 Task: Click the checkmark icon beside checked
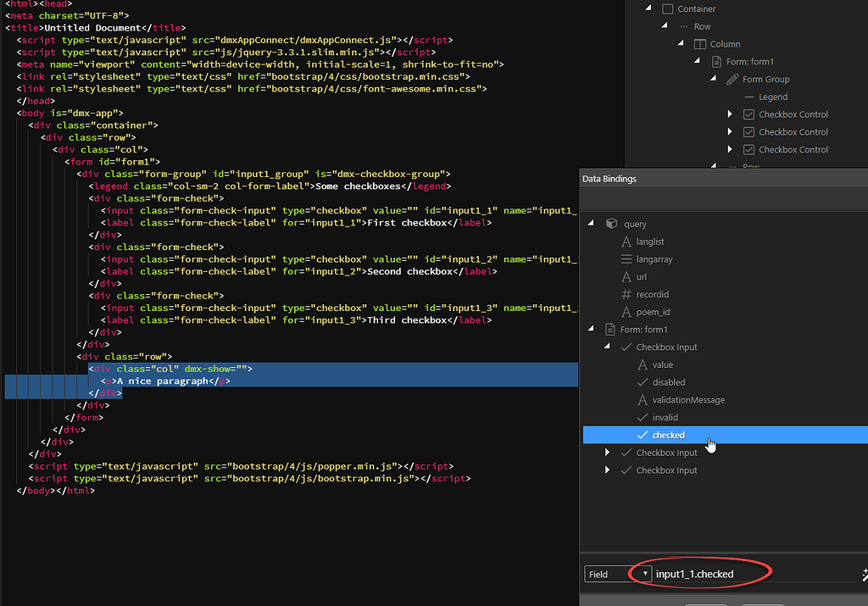(x=643, y=435)
